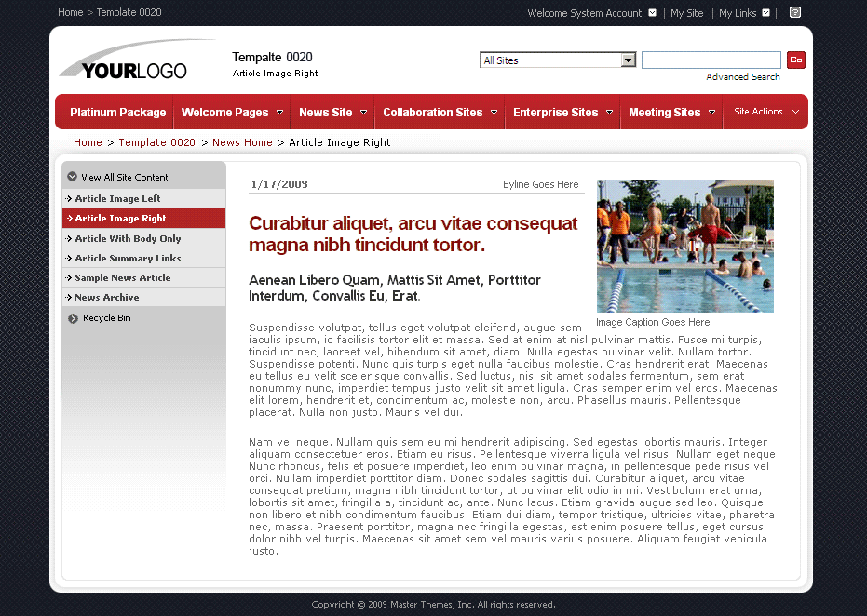Click the swimming pool article image

click(684, 246)
